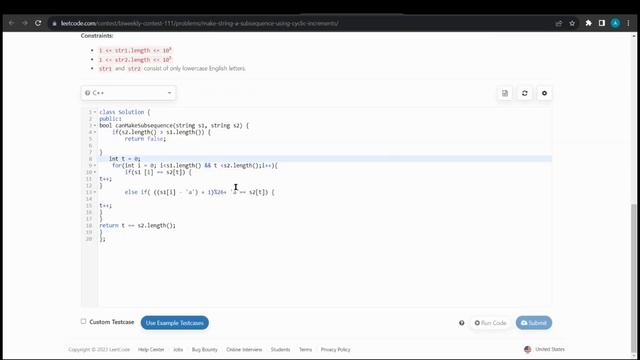Click 'class Solution {' code line
The height and width of the screenshot is (360, 640).
click(124, 112)
